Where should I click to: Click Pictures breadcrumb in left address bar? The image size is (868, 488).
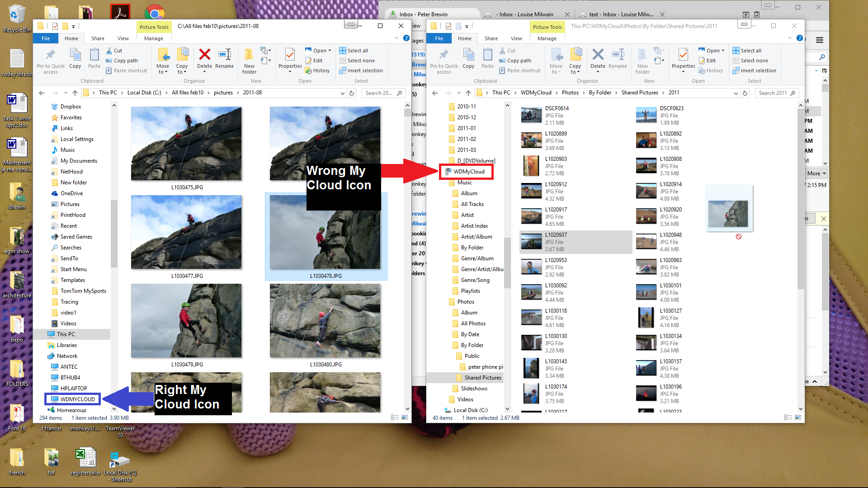click(223, 93)
